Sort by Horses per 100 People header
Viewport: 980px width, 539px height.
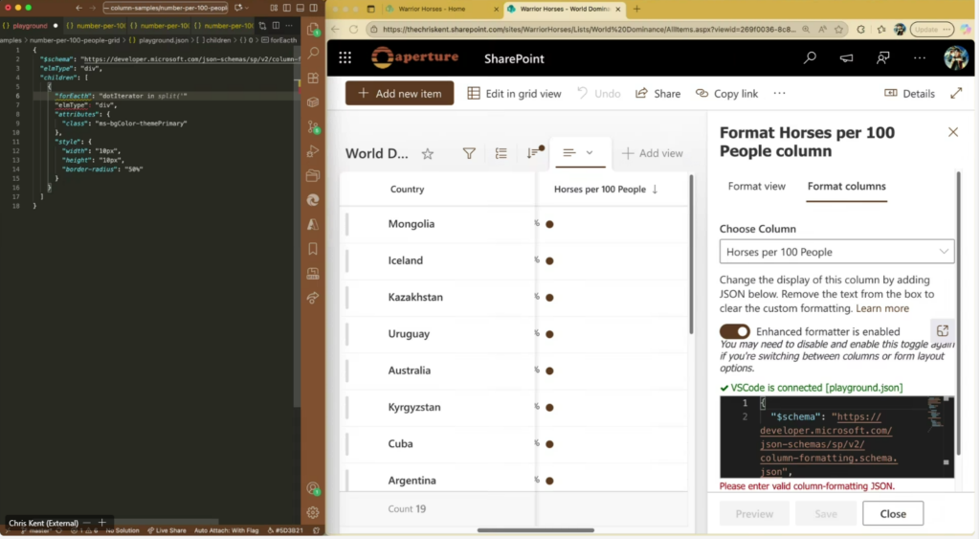coord(605,189)
